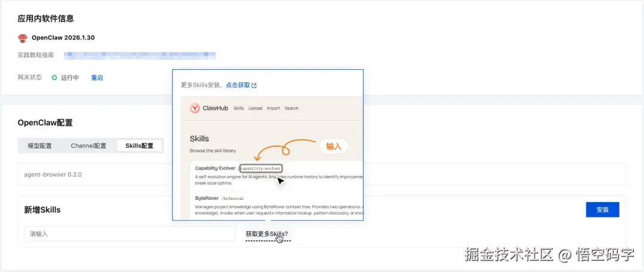Click the OpenClaw red logo icon
Screen dimensions: 644x272
[23, 38]
